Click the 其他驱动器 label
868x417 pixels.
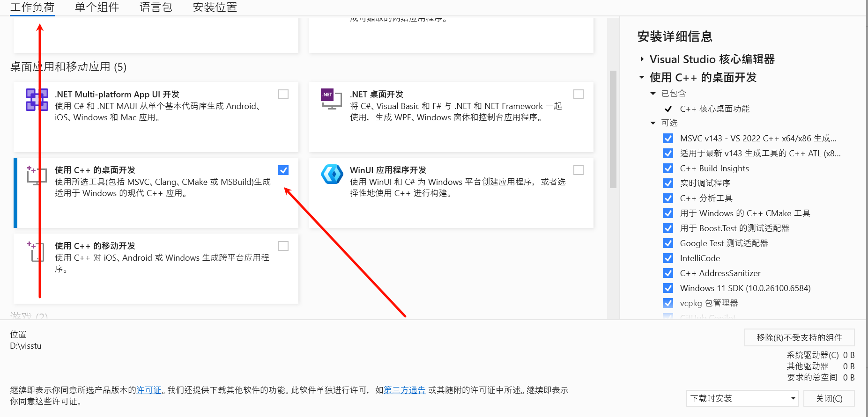pyautogui.click(x=808, y=366)
